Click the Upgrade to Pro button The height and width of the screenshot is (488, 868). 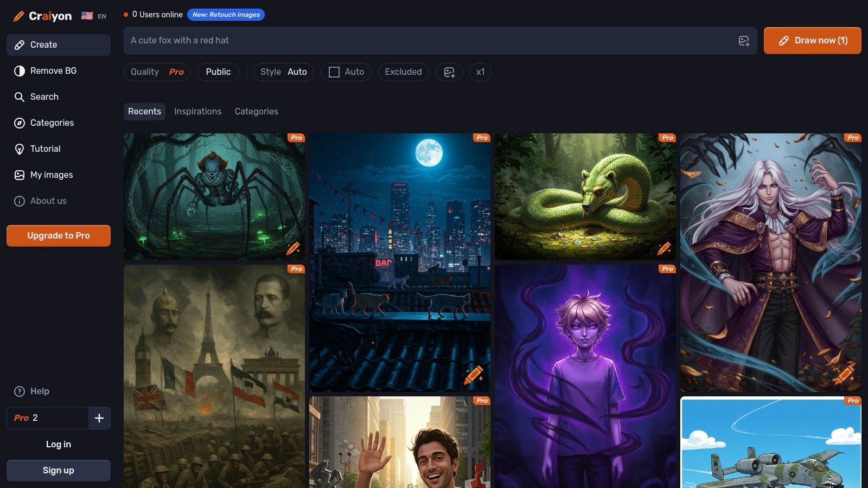[x=59, y=236]
